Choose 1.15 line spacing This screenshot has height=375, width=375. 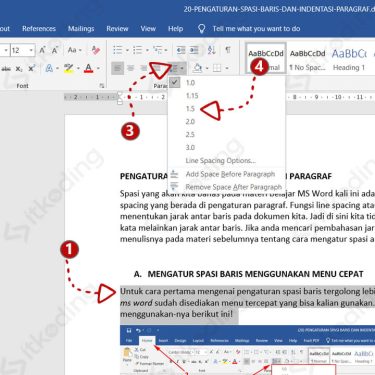227,96
